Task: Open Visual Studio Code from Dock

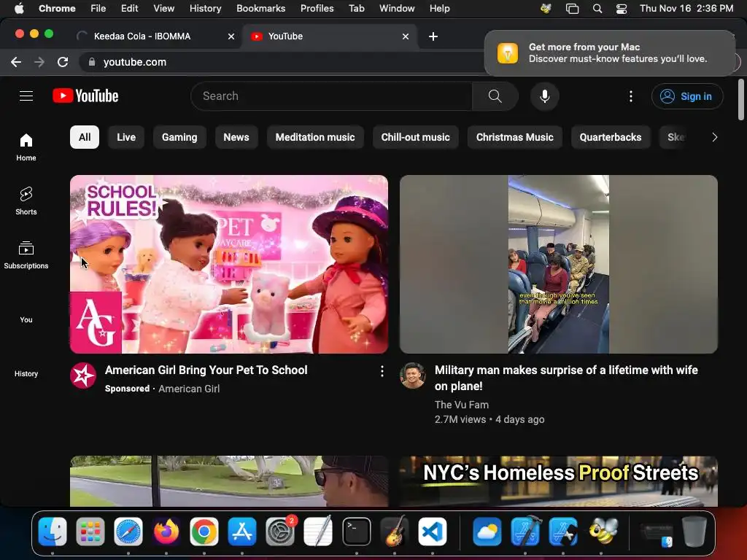Action: coord(433,532)
